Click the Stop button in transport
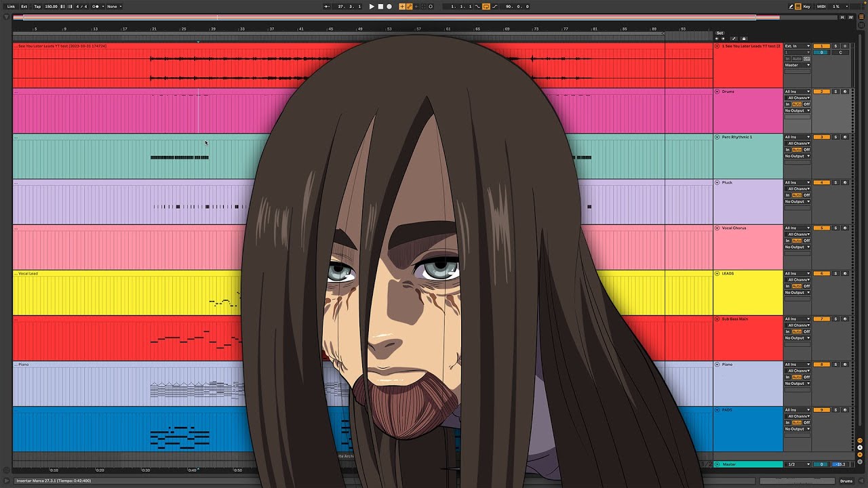 tap(380, 6)
